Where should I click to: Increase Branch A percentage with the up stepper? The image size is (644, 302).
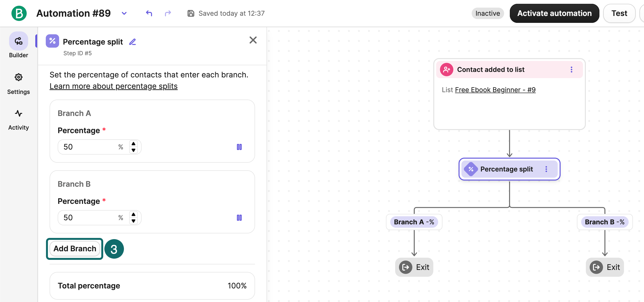point(133,144)
